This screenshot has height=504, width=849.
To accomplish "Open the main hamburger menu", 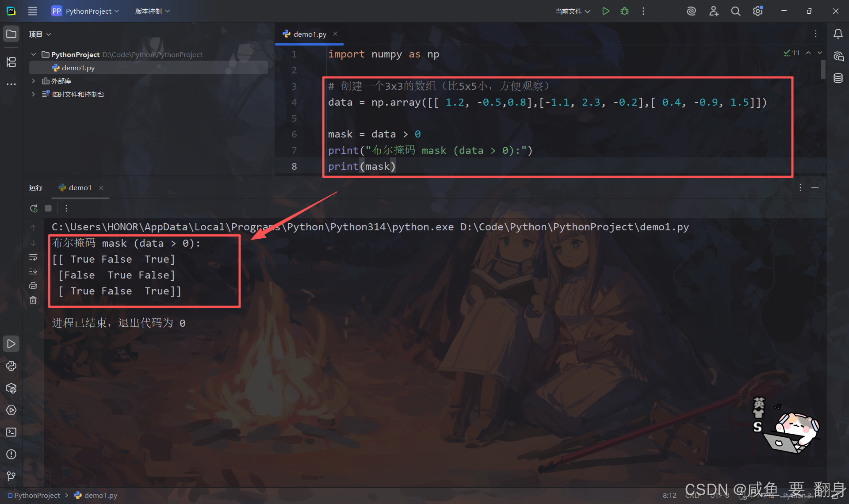I will coord(32,11).
